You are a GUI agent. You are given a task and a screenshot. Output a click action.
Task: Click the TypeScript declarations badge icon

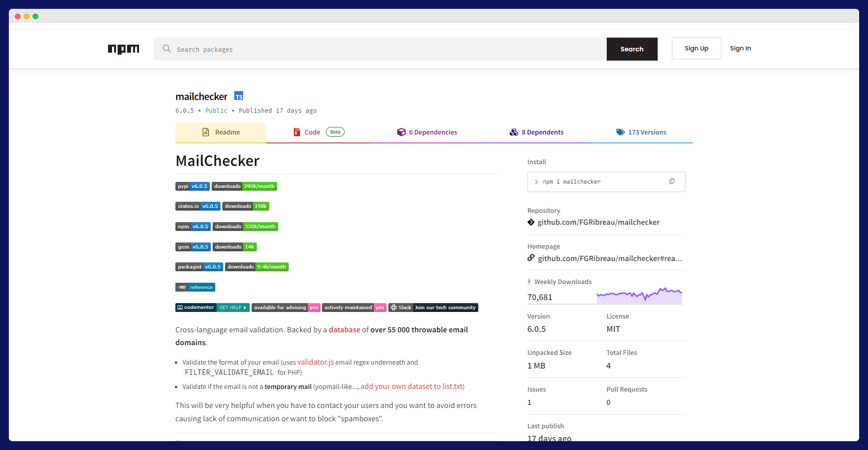pyautogui.click(x=239, y=96)
